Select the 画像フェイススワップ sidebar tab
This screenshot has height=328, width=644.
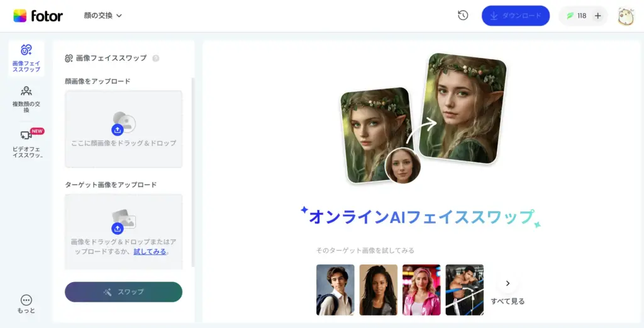26,59
